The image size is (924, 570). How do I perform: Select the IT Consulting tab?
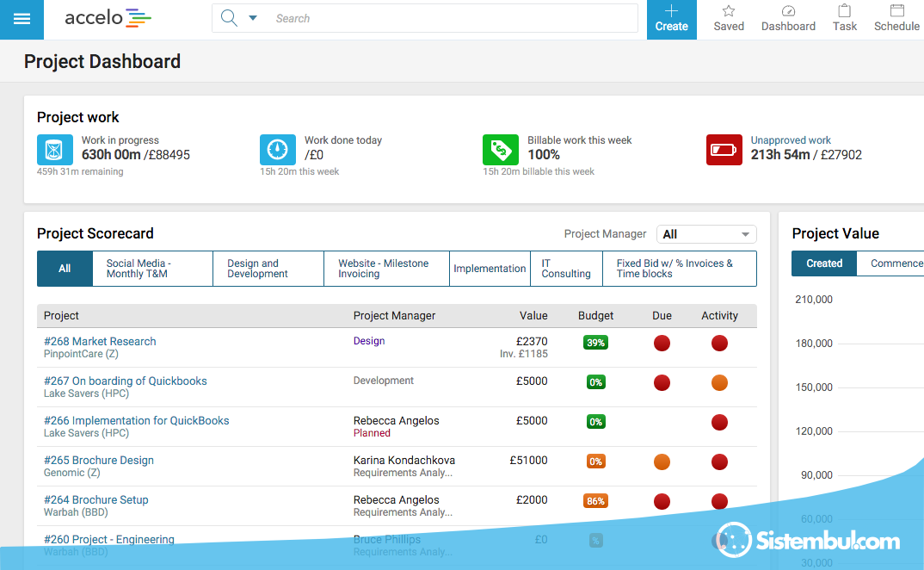[x=566, y=269]
